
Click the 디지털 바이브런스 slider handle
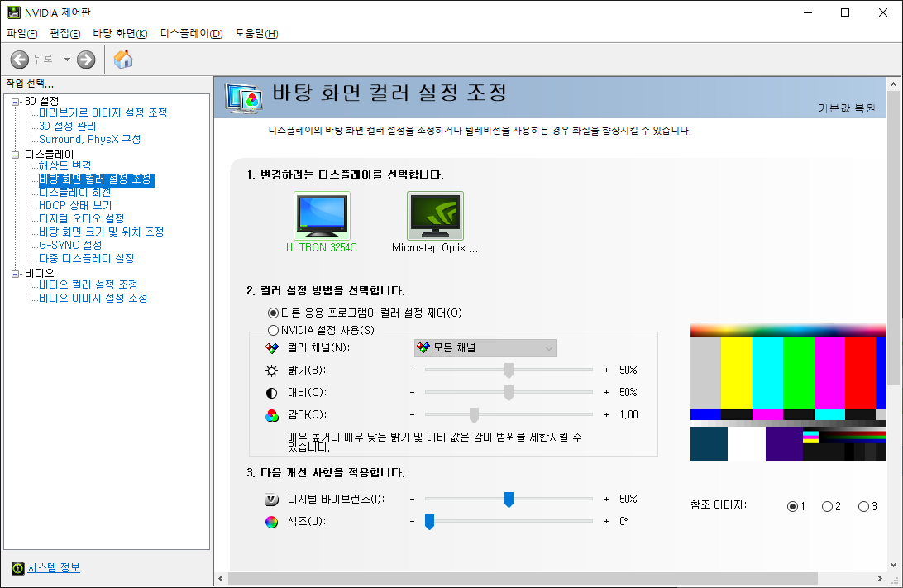click(x=509, y=500)
